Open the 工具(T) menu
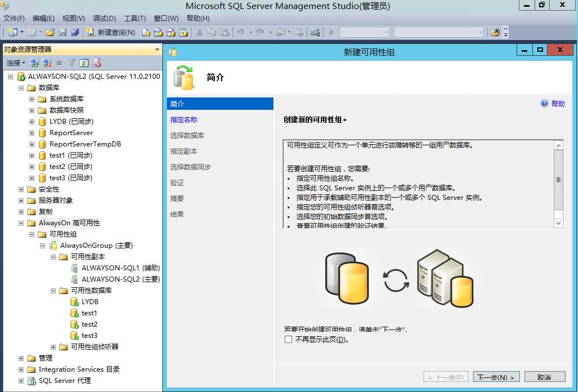 [x=135, y=19]
